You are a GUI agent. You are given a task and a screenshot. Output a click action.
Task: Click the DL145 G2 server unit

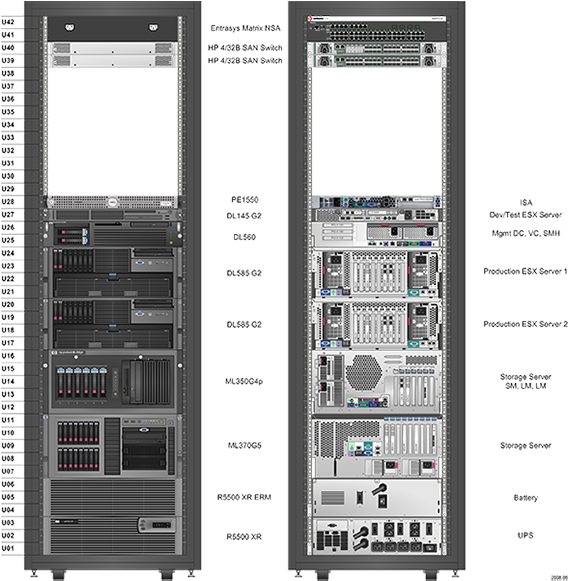(x=113, y=215)
